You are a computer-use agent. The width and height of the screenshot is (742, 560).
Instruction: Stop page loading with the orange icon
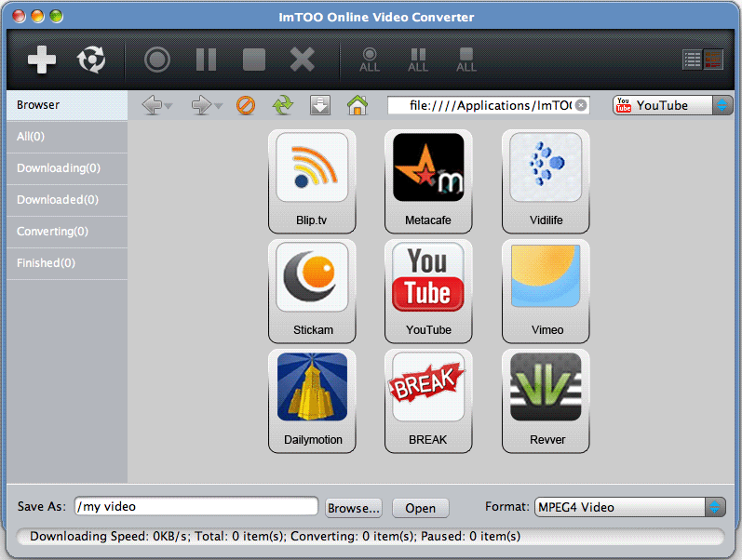[x=246, y=105]
